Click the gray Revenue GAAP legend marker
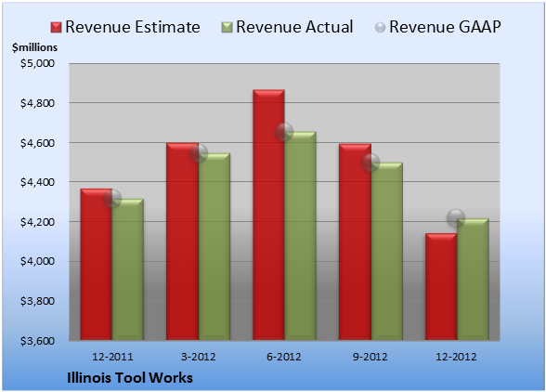This screenshot has width=546, height=392. pos(381,28)
